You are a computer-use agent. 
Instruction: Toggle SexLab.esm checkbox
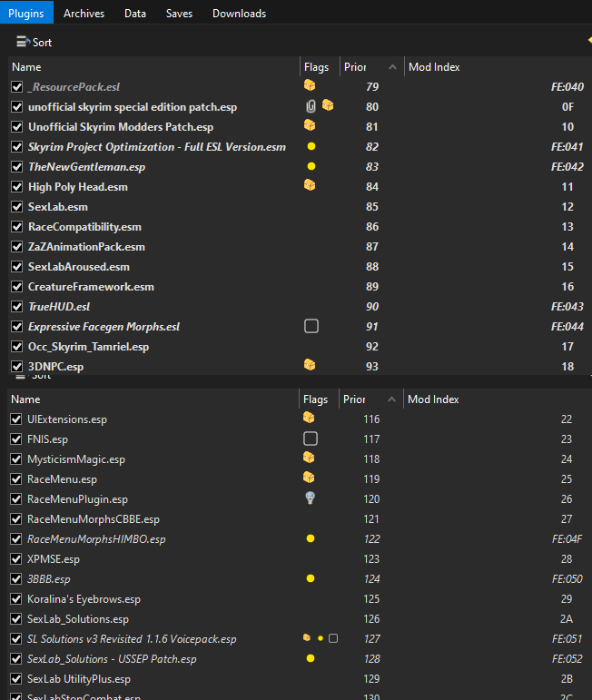[x=17, y=207]
